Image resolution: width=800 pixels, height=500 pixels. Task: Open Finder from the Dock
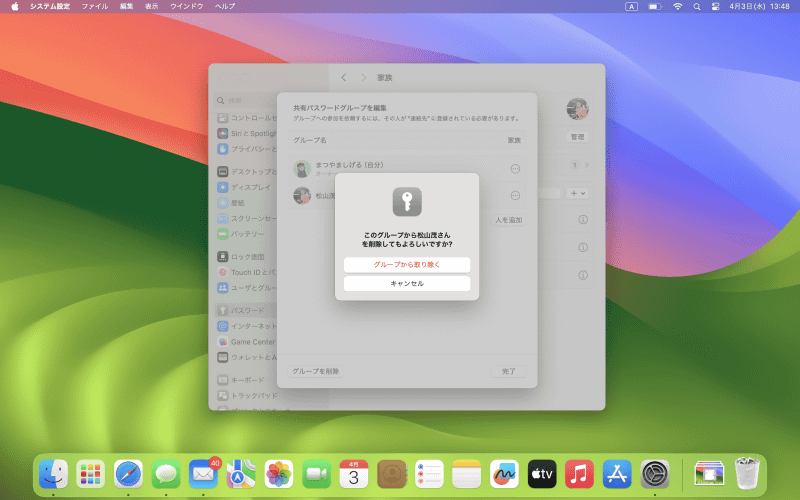click(x=54, y=474)
